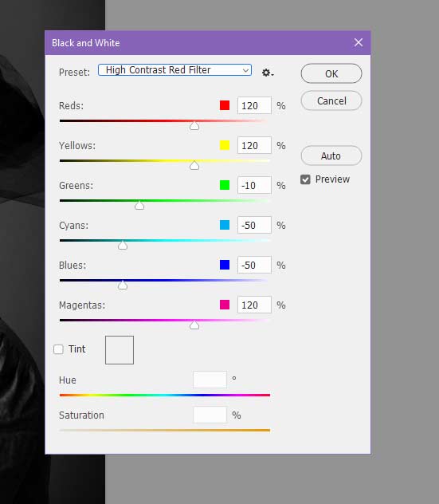Click the Auto button
439x504 pixels.
331,156
